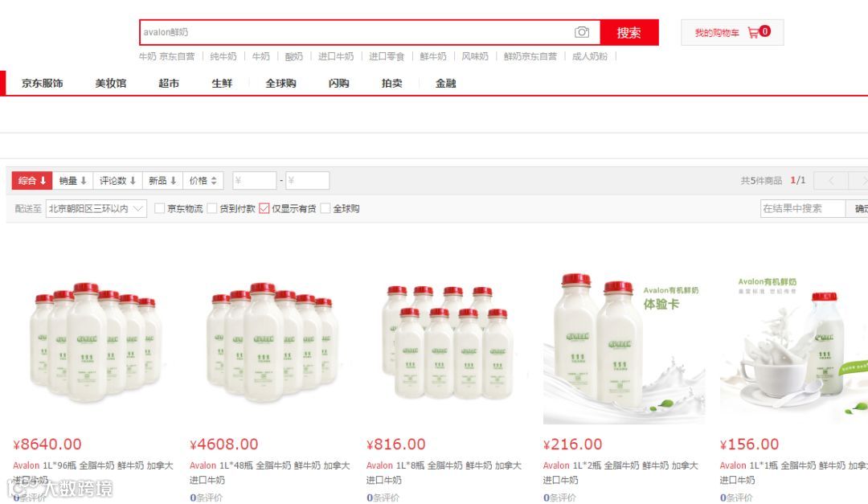Toggle 价格 price sort arrows

click(203, 181)
